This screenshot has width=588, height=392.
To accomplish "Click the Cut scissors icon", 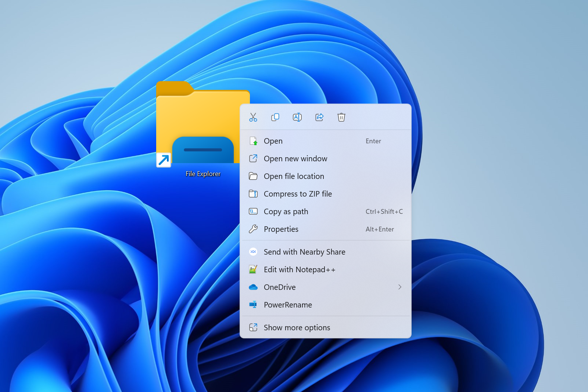I will pyautogui.click(x=253, y=117).
